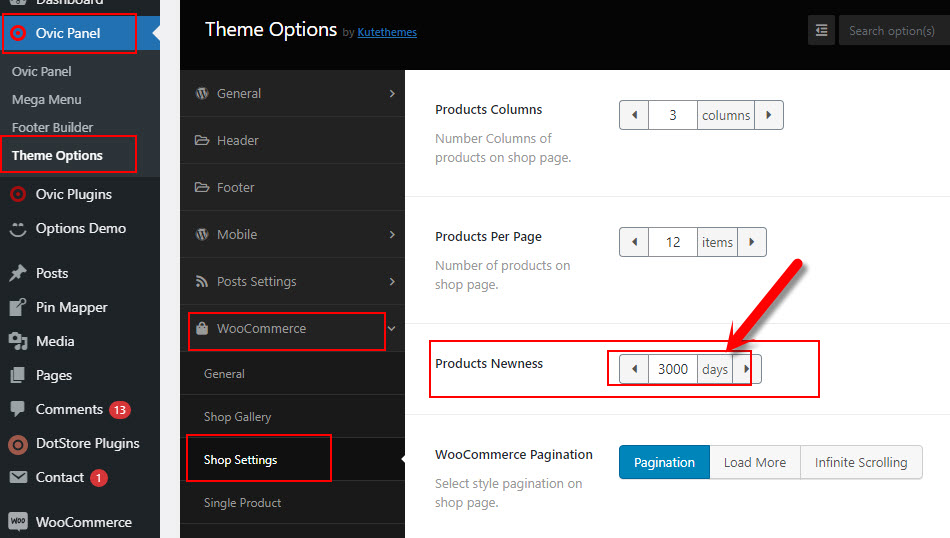
Task: Collapse the WooCommerce section chevron
Action: (x=392, y=328)
